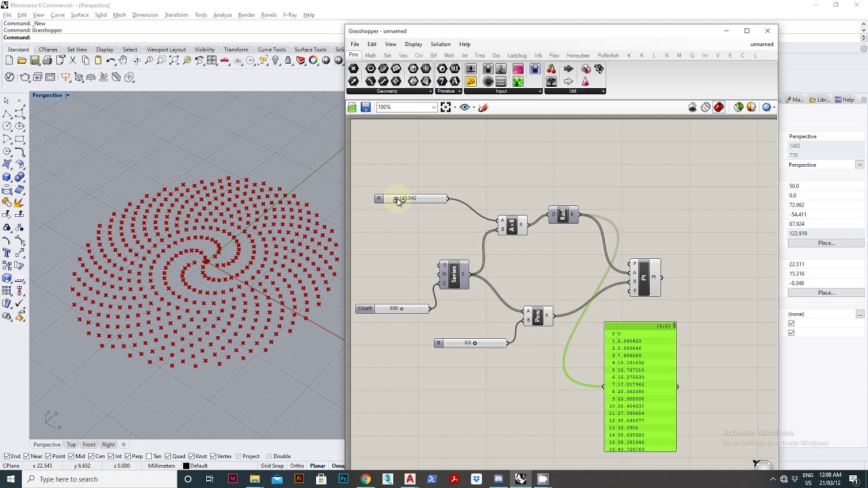Select no preview mode in Grasshopper toolbar
This screenshot has height=488, width=868.
(x=692, y=107)
